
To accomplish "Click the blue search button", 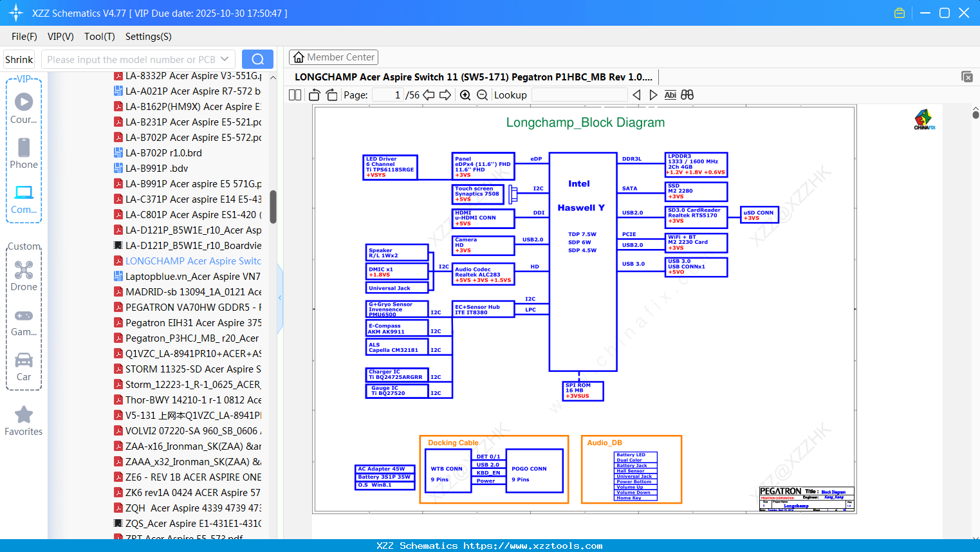I will tap(257, 59).
